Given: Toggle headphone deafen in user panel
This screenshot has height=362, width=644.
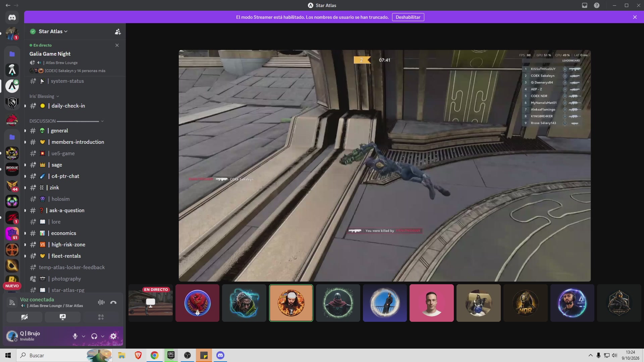Looking at the screenshot, I should coord(94,336).
